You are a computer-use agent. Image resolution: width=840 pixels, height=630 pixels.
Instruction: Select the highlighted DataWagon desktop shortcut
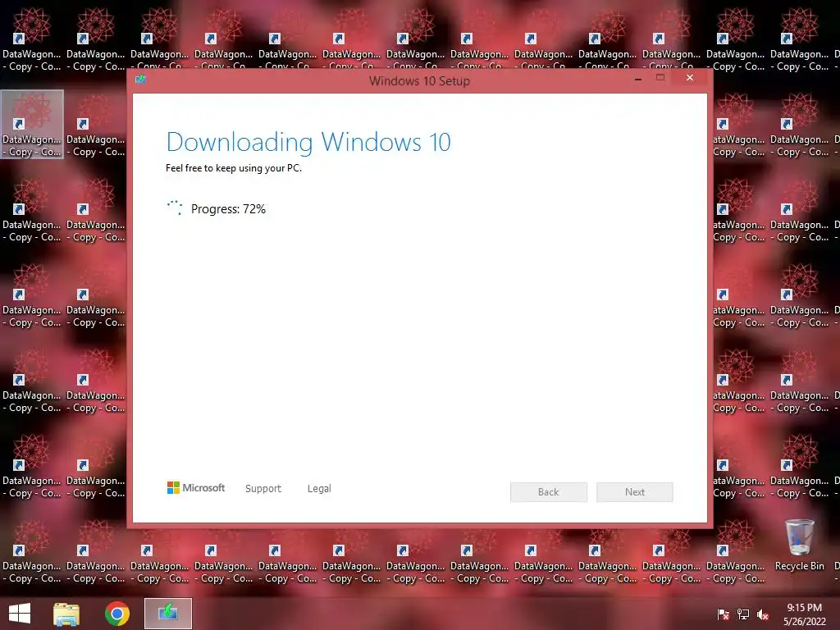point(32,125)
